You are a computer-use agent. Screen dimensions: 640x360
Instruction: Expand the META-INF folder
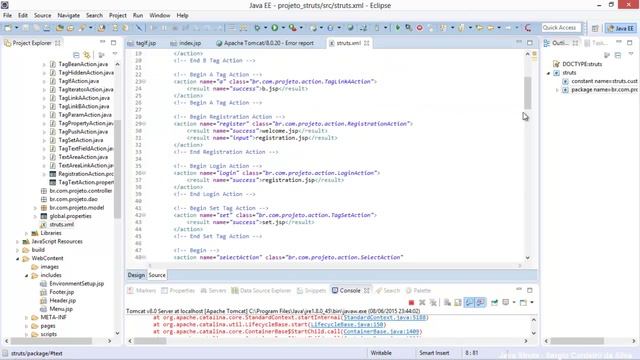coord(27,318)
